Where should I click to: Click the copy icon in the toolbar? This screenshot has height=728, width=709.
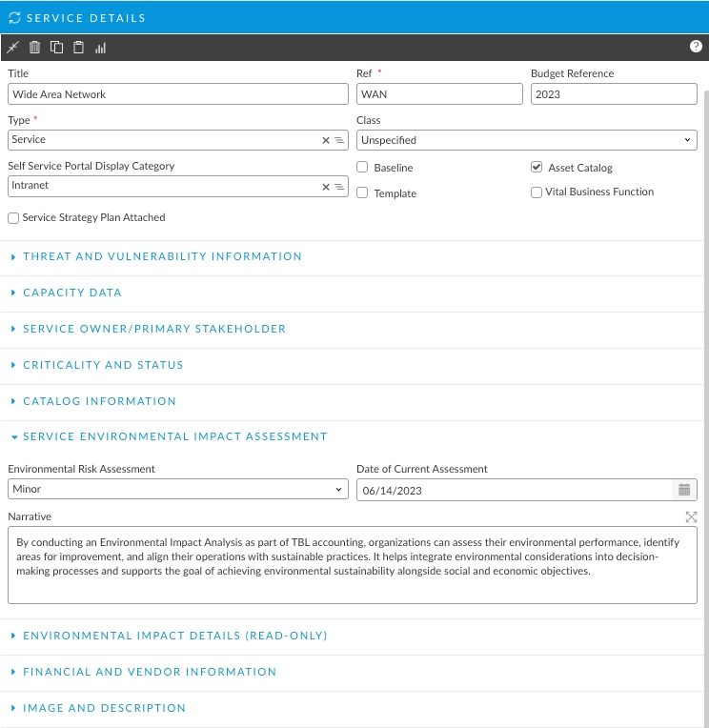[x=57, y=47]
